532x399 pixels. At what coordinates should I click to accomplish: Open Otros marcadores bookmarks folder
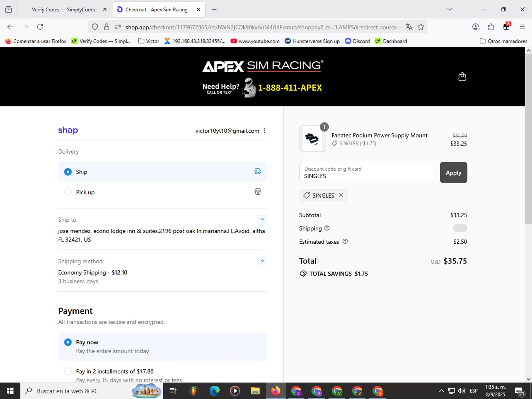[x=503, y=41]
